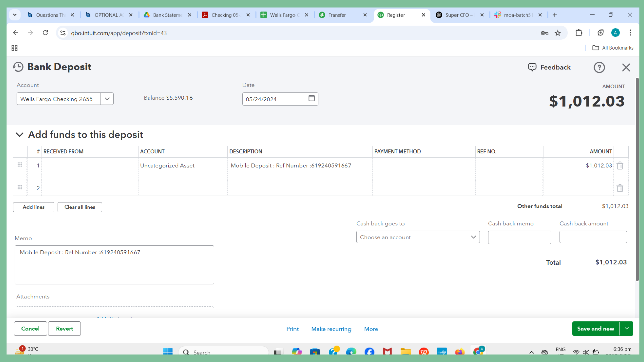Reload the page in the browser

pos(45,33)
